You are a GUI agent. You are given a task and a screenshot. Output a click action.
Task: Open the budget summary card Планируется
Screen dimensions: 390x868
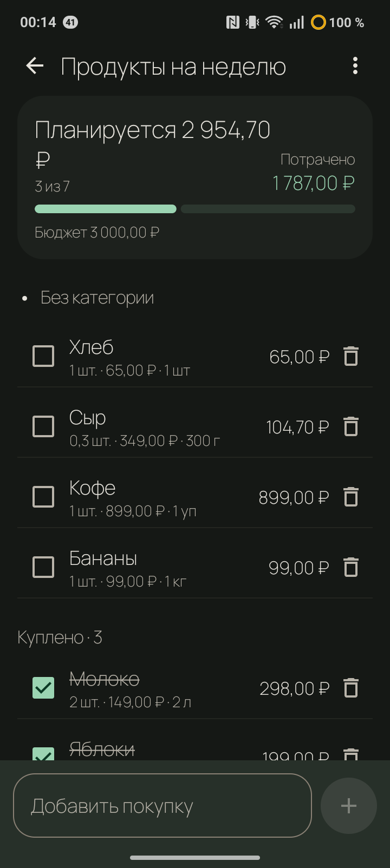pyautogui.click(x=195, y=177)
